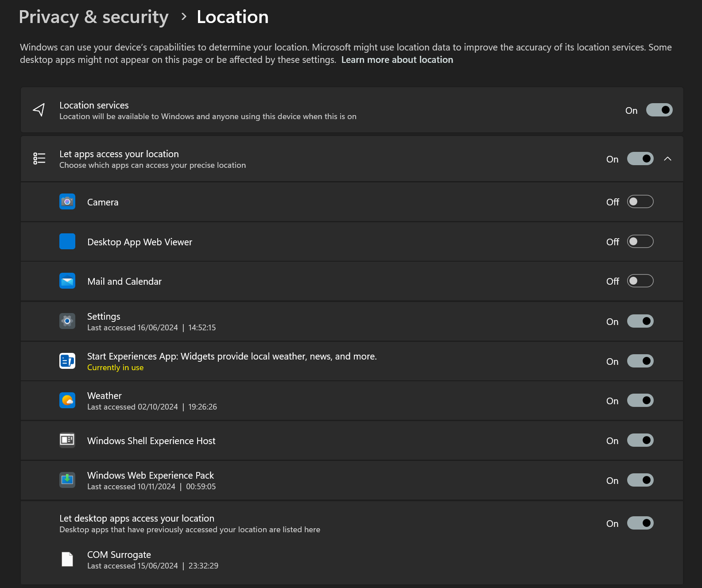The height and width of the screenshot is (588, 702).
Task: Click the Windows Shell Experience Host icon
Action: (x=67, y=440)
